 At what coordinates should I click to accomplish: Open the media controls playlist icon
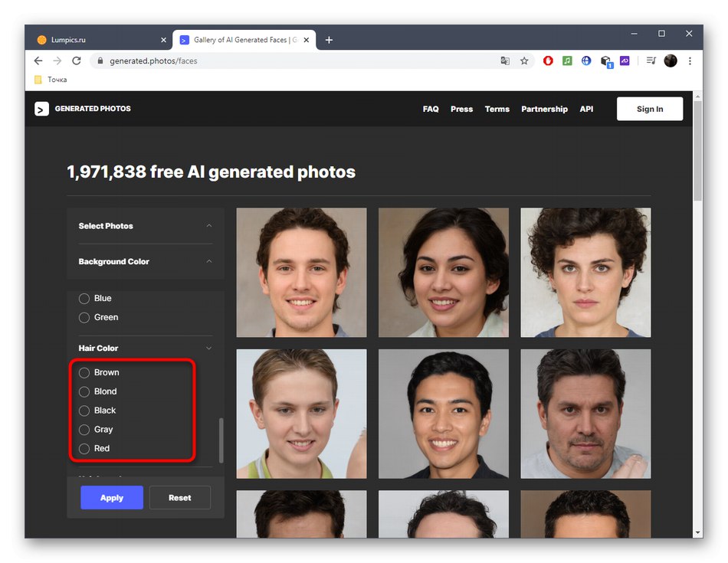point(651,61)
